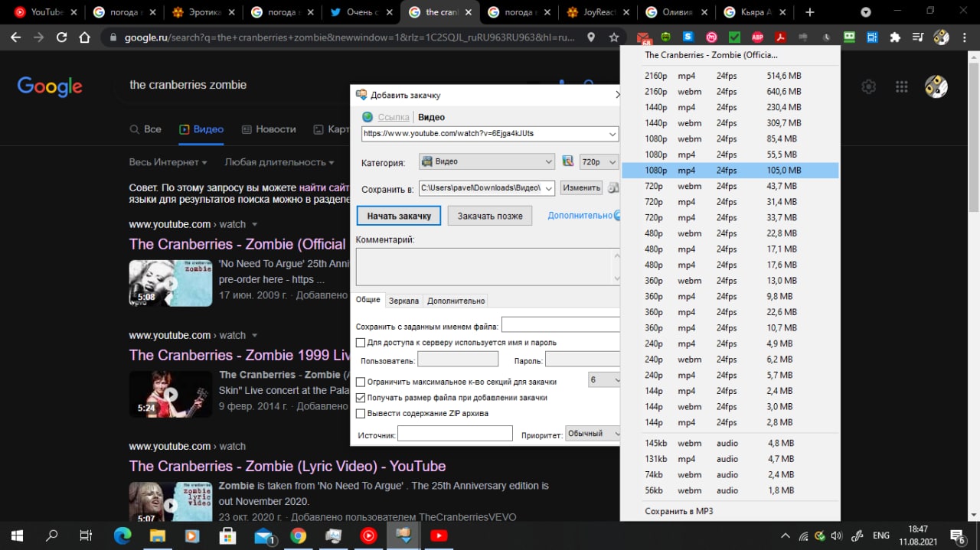The image size is (980, 550).
Task: Pick 720p webm 43,7 MB format
Action: coord(730,186)
